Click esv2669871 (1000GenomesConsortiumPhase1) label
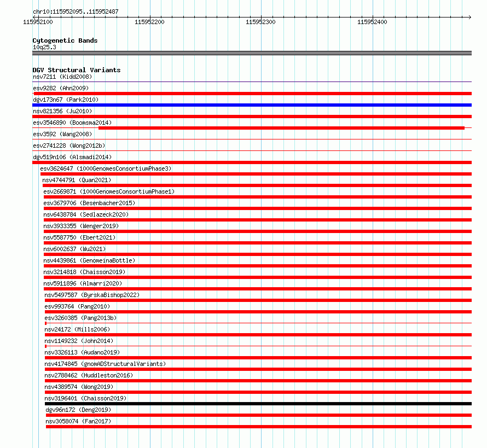The height and width of the screenshot is (448, 487). point(109,191)
